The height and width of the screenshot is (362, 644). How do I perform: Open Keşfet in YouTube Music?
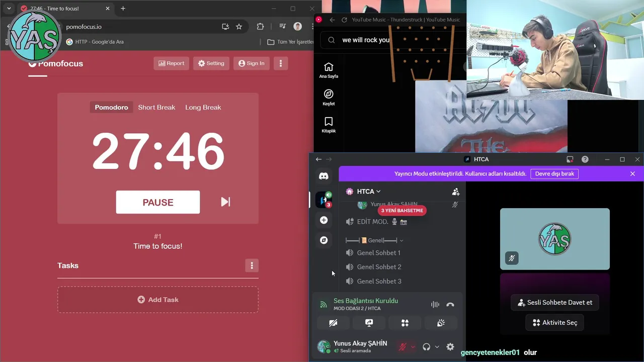329,98
